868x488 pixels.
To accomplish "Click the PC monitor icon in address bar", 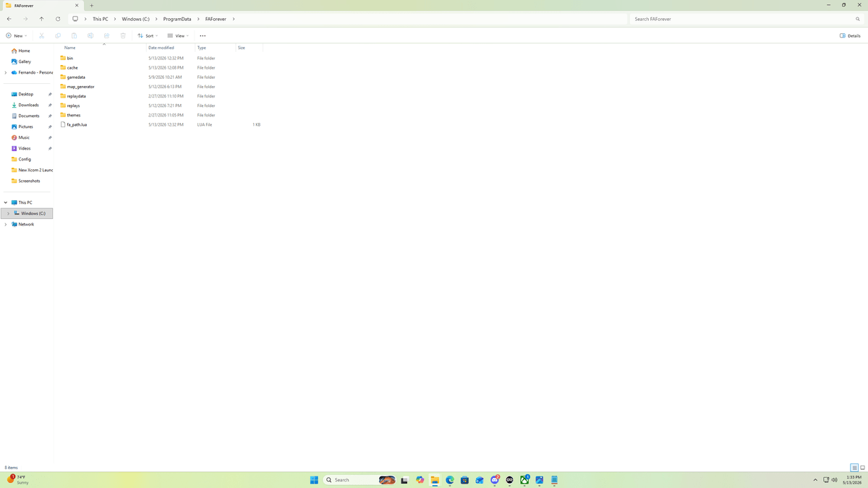I will pos(75,19).
